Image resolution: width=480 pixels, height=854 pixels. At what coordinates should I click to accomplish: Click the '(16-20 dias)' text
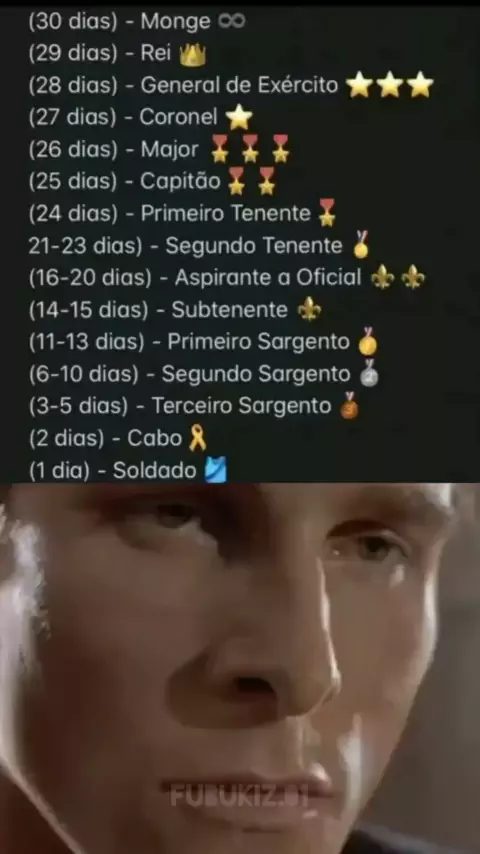(90, 278)
